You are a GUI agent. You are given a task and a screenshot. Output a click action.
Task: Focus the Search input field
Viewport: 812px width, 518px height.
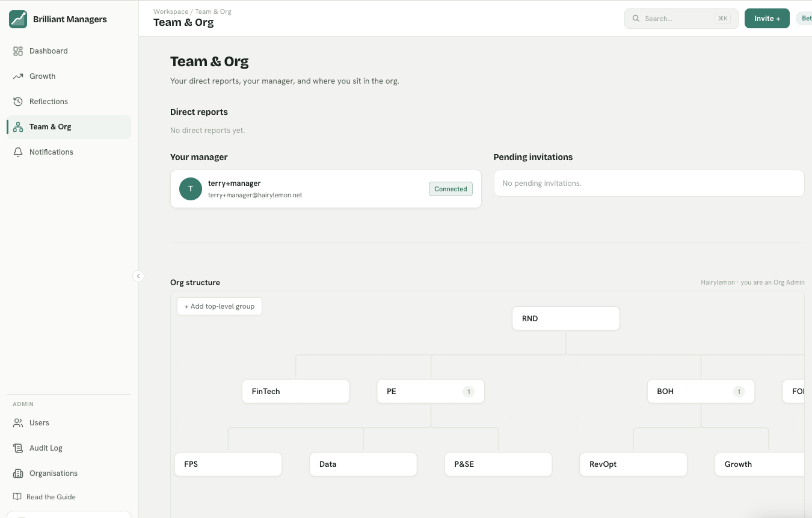point(681,19)
